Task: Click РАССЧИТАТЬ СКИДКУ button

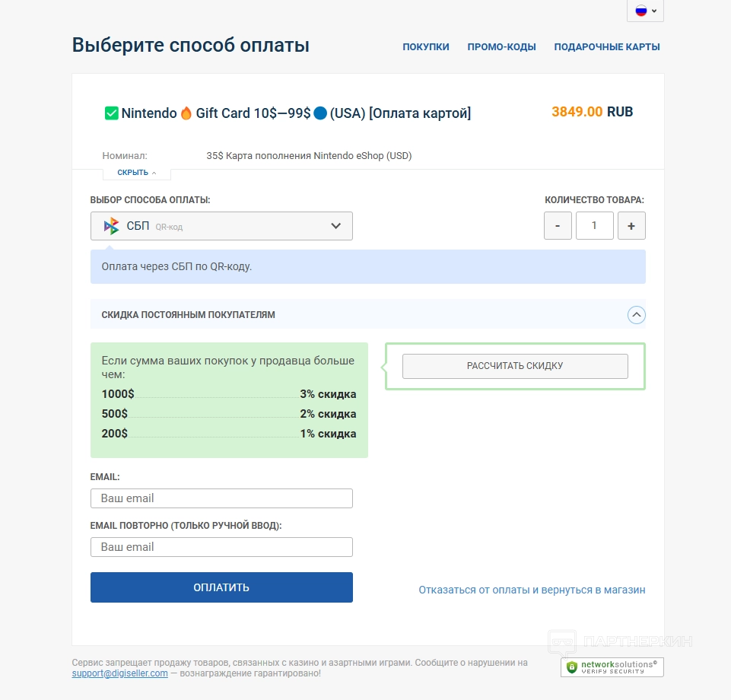Action: 515,366
